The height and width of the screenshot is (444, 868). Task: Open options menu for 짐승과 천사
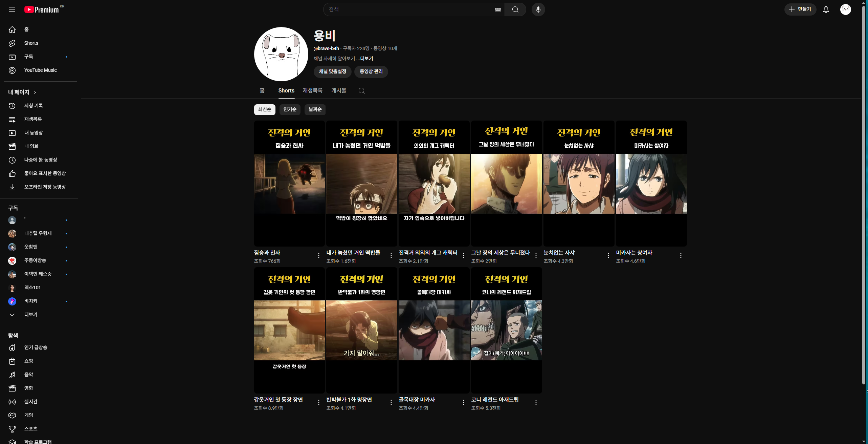coord(319,255)
